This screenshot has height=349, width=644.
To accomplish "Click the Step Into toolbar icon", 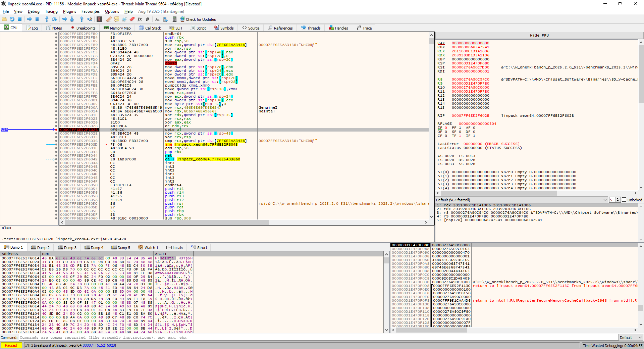I will tap(47, 19).
